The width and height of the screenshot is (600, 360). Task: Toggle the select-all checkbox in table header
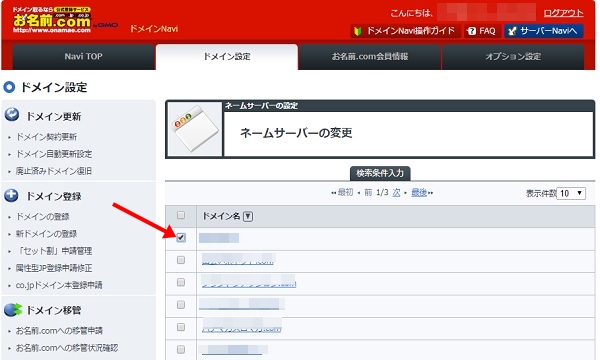[x=181, y=215]
